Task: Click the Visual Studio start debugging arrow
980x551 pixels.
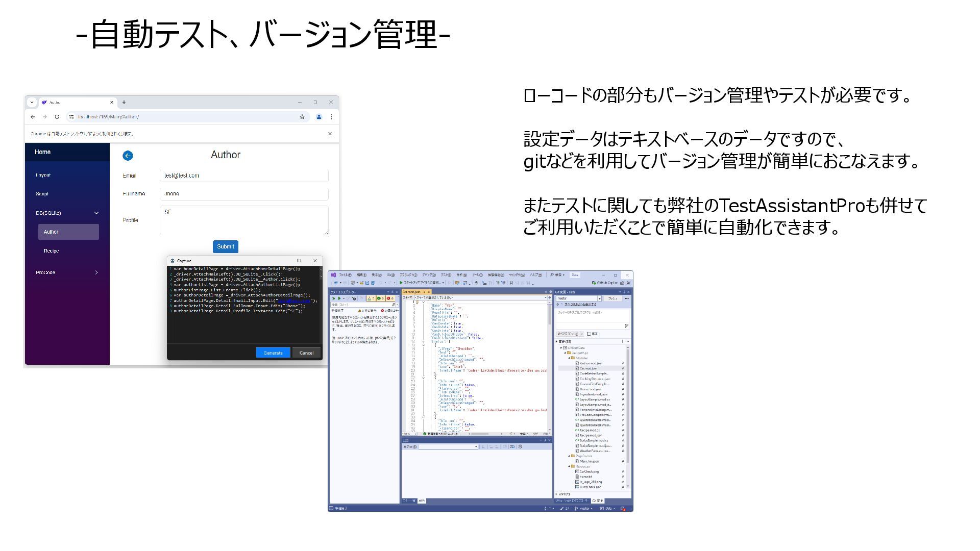Action: (x=401, y=282)
